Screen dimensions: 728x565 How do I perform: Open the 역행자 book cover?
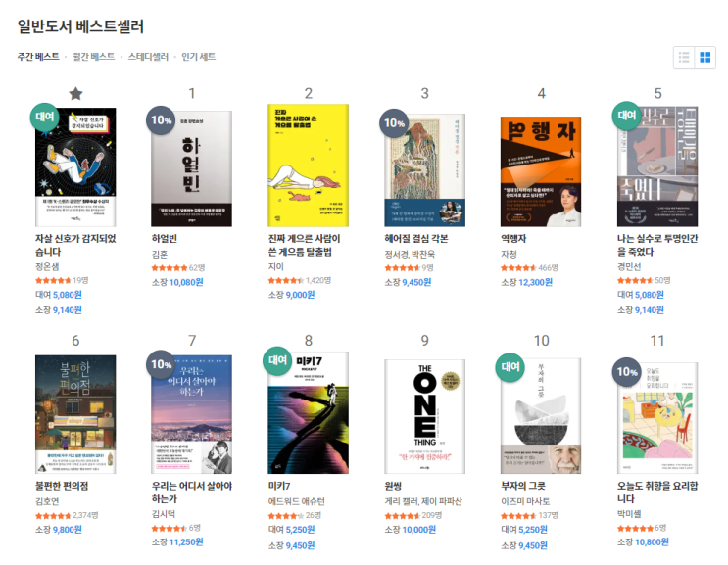click(541, 171)
